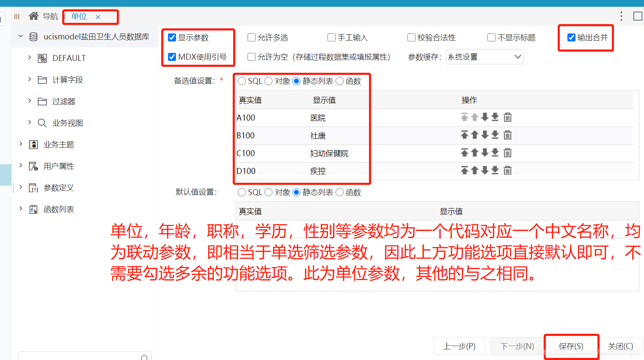
Task: Move the 医院 A100 row down one
Action: (485, 117)
